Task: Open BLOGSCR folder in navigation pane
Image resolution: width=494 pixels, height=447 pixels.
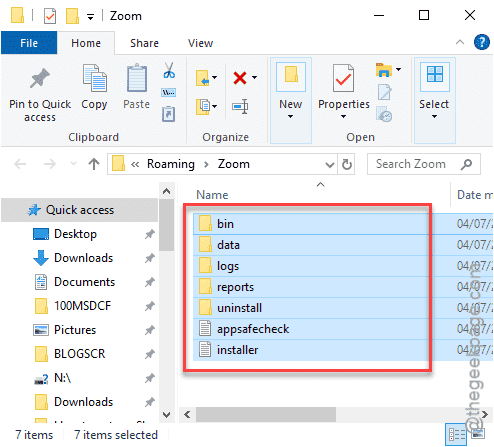Action: (x=79, y=354)
